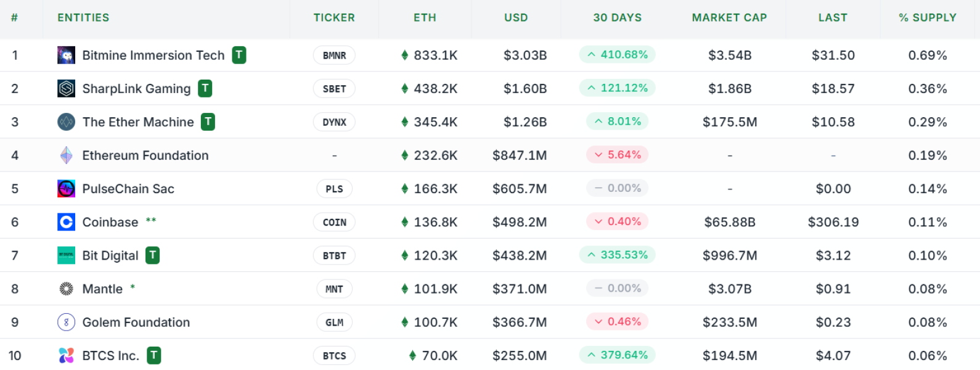Click the BMNR ticker button
Viewport: 980px width, 370px height.
tap(334, 55)
